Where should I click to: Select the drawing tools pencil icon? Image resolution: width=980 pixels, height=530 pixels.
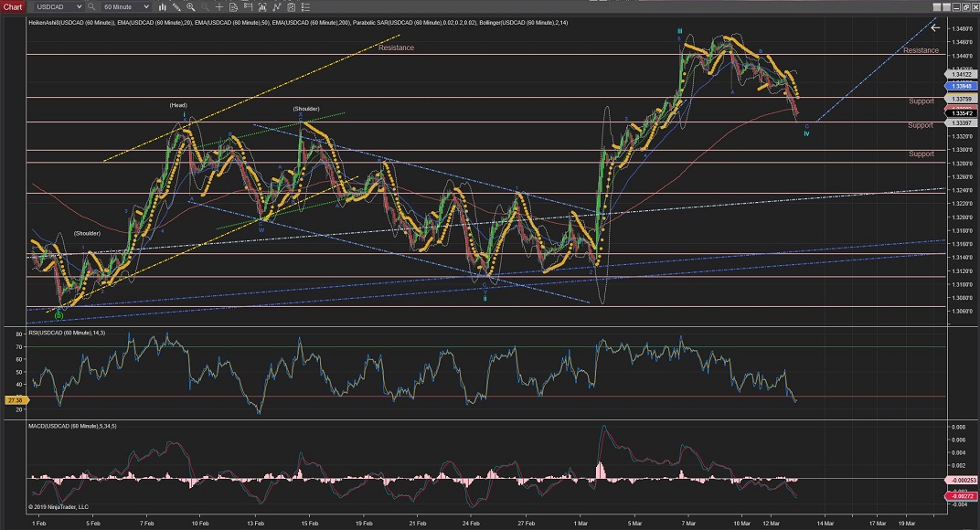pos(176,6)
